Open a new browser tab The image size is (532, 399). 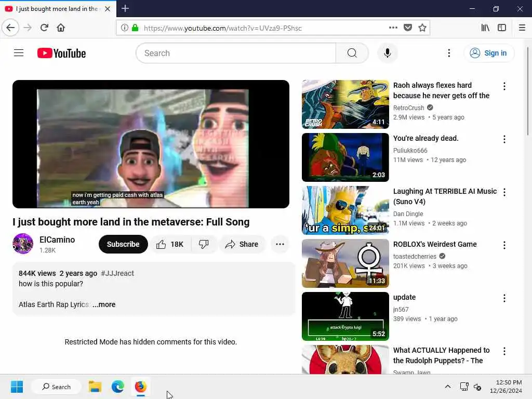coord(125,8)
